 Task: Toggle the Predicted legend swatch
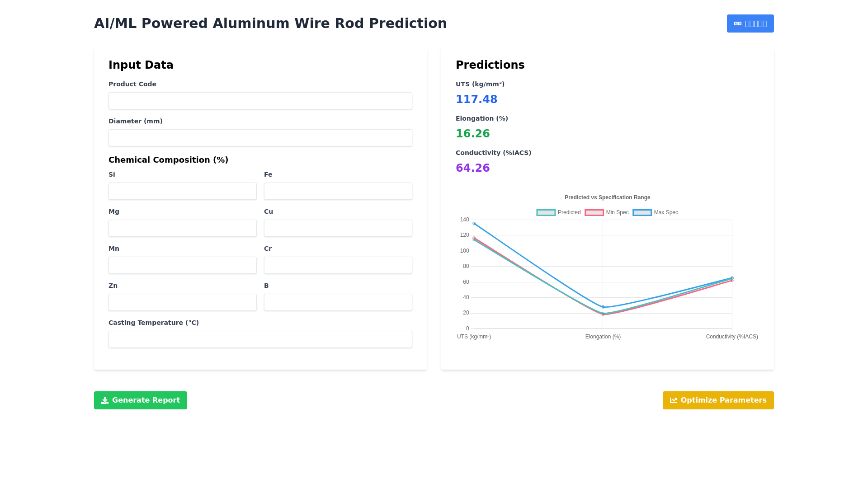pyautogui.click(x=546, y=212)
